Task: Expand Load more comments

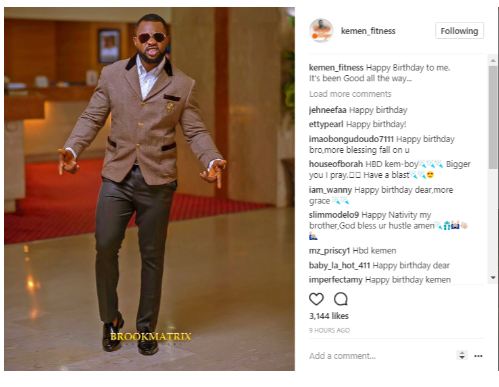Action: tap(350, 94)
